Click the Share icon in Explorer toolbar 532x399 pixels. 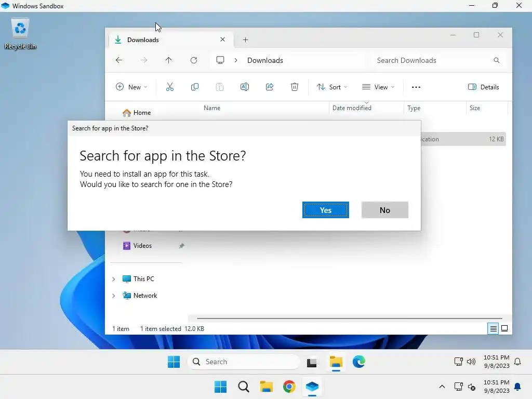click(270, 87)
